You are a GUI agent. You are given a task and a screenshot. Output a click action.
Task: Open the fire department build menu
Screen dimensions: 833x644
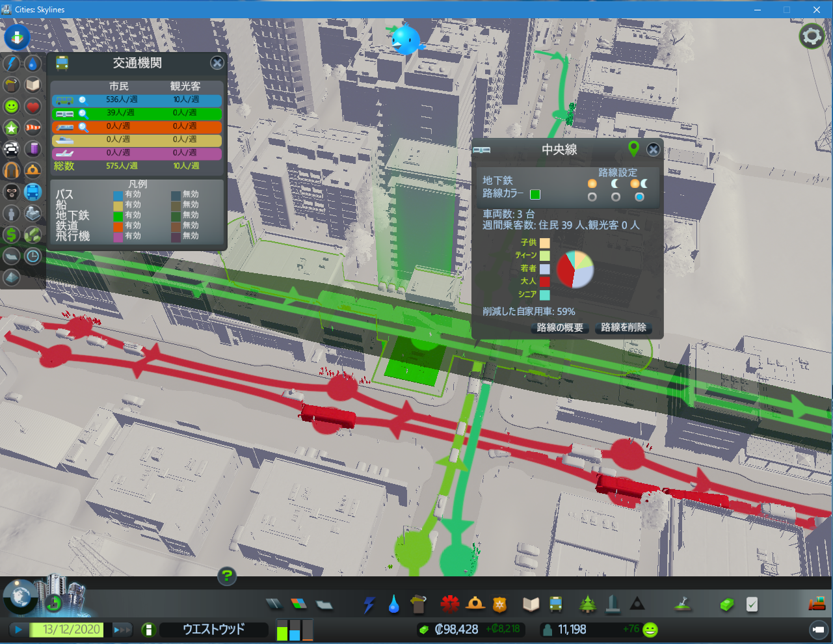(x=475, y=604)
